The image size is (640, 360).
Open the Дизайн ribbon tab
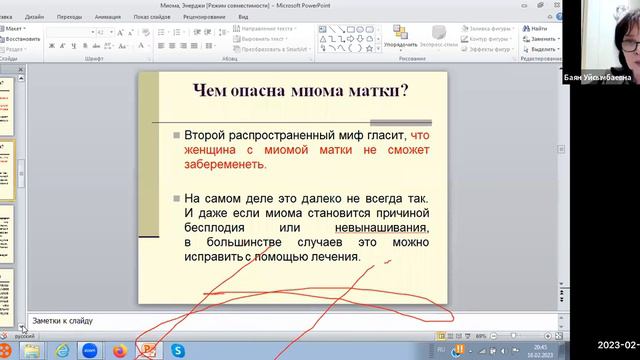click(x=34, y=17)
